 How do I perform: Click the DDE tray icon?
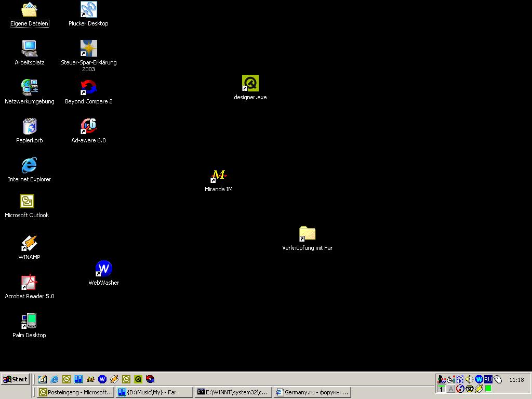click(460, 379)
